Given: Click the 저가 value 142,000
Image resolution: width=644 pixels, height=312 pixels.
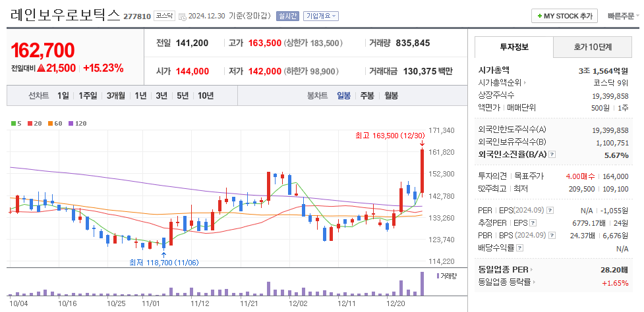Looking at the screenshot, I should [265, 71].
